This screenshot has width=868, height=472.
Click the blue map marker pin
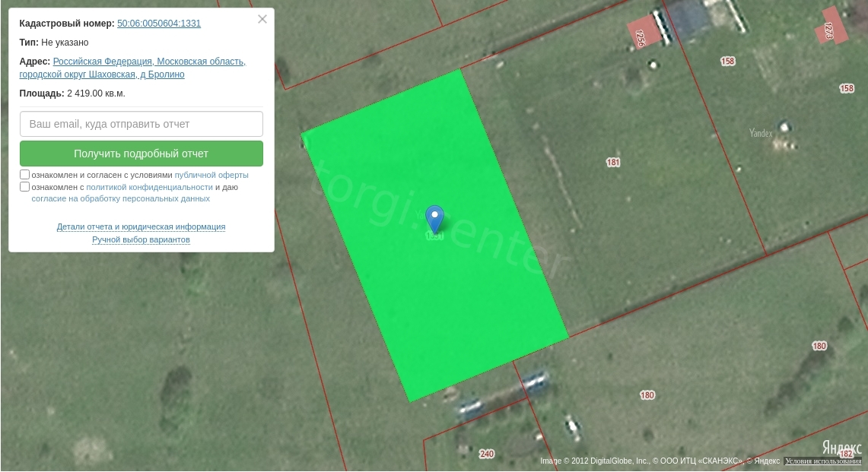(434, 218)
